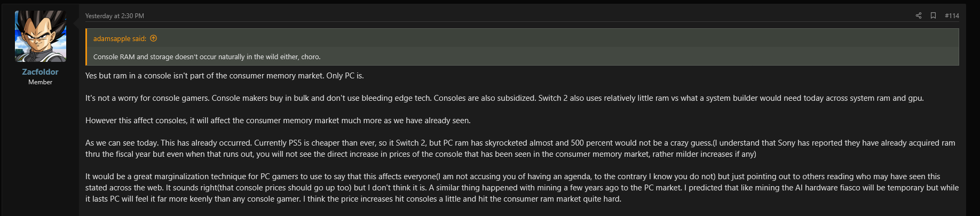Jump to quoted post via up-arrow icon
The width and height of the screenshot is (980, 216).
pyautogui.click(x=154, y=38)
